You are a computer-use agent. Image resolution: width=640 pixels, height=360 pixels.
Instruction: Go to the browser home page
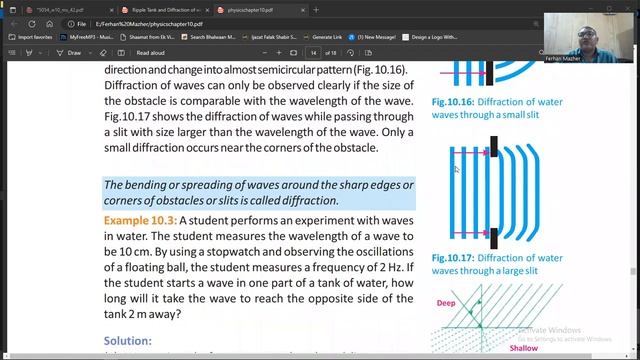coord(49,24)
